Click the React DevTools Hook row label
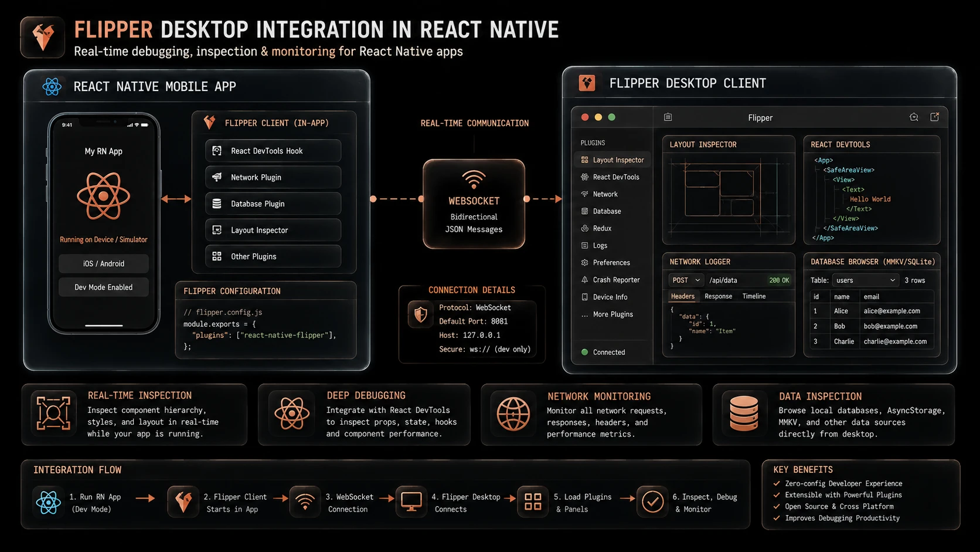 pyautogui.click(x=267, y=151)
